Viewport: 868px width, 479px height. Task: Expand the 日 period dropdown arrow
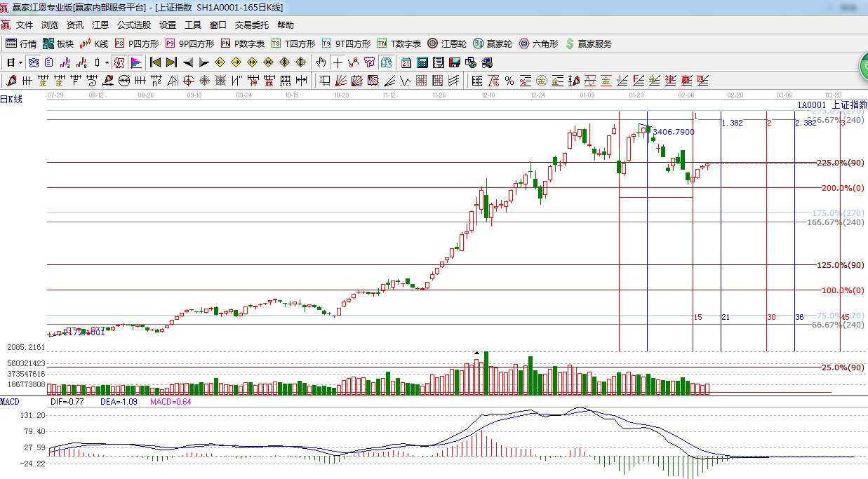[x=21, y=62]
